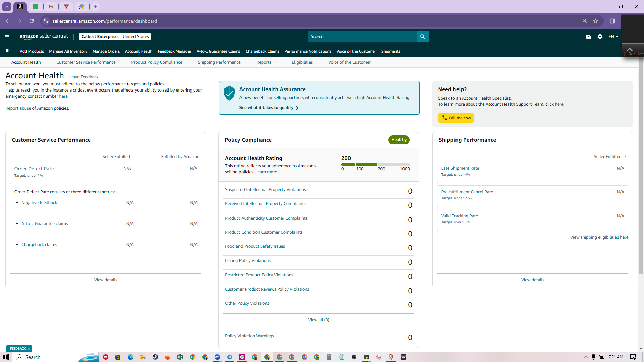Image resolution: width=644 pixels, height=362 pixels.
Task: Open the Seller Central settings gear
Action: pos(600,37)
